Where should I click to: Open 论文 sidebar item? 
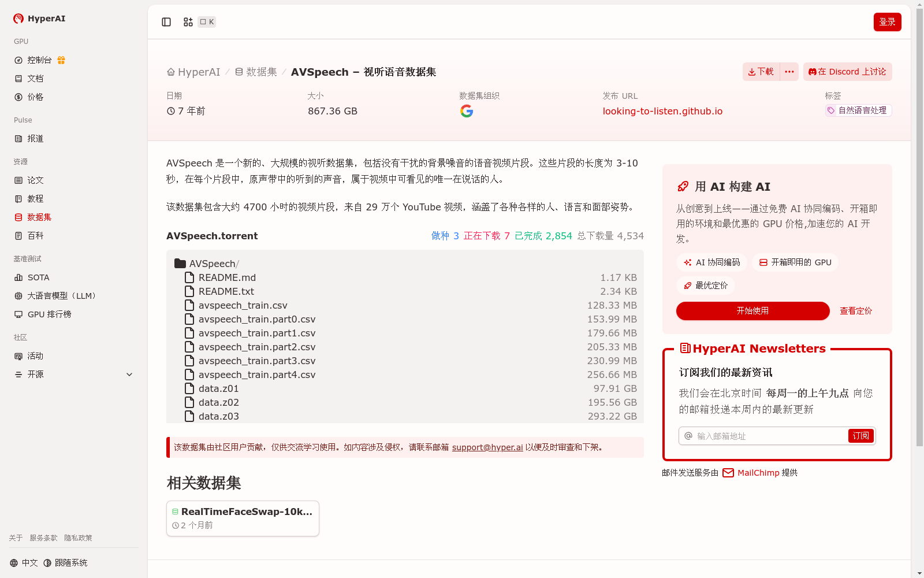tap(29, 180)
